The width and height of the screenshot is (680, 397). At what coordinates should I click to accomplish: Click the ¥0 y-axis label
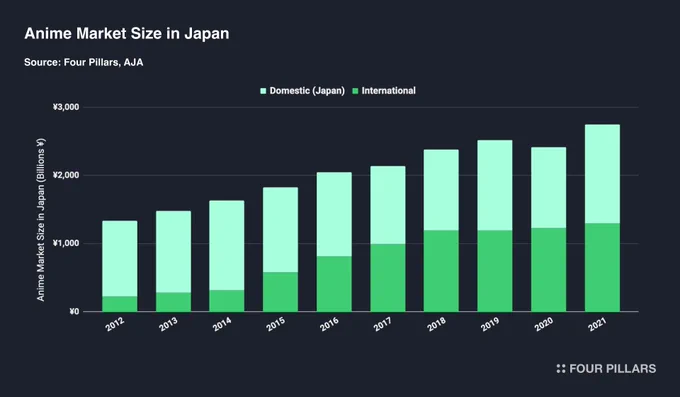pos(74,312)
